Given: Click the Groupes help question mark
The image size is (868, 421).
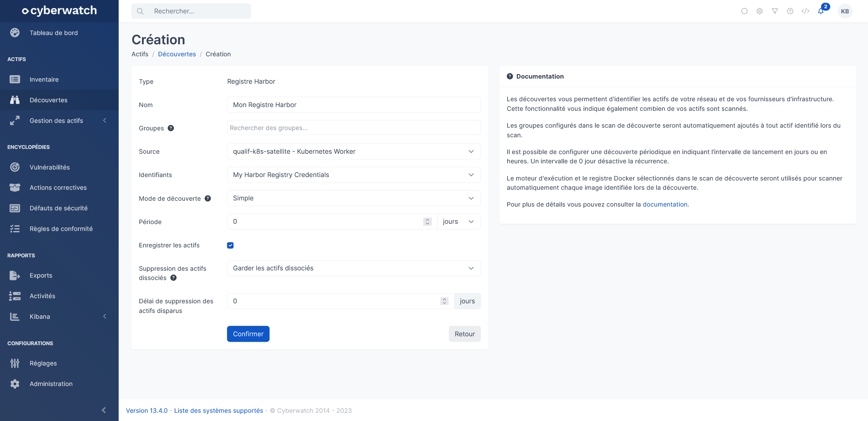Looking at the screenshot, I should [171, 128].
